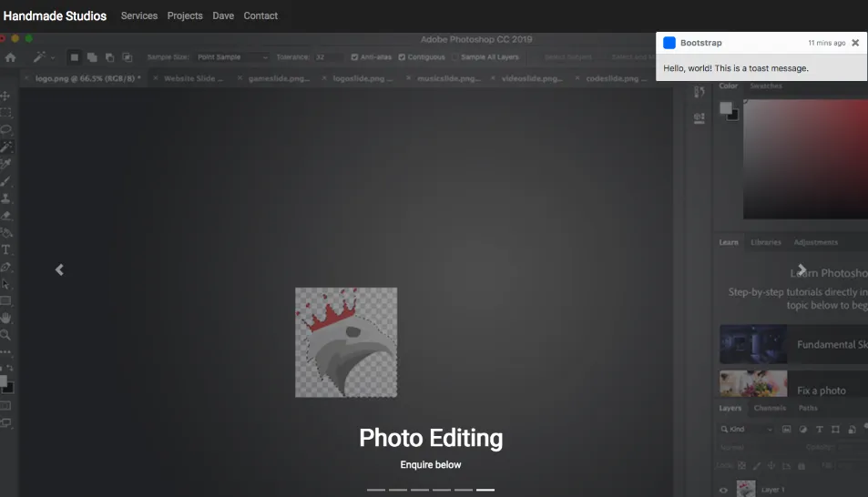The width and height of the screenshot is (868, 497).
Task: Click the Color panel foreground swatch
Action: [x=726, y=108]
